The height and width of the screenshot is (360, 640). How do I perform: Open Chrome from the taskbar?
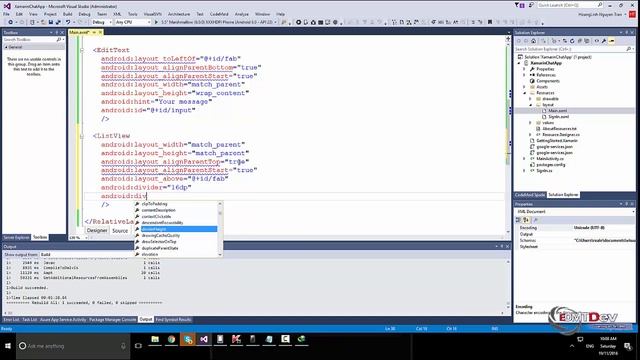click(x=171, y=339)
